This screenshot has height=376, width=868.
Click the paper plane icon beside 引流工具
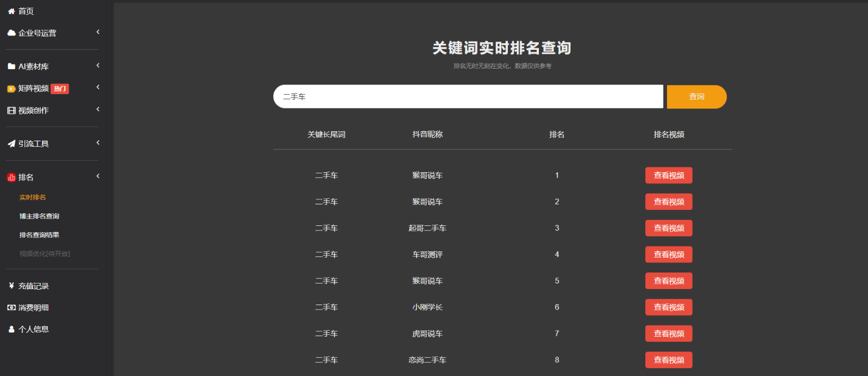tap(11, 143)
